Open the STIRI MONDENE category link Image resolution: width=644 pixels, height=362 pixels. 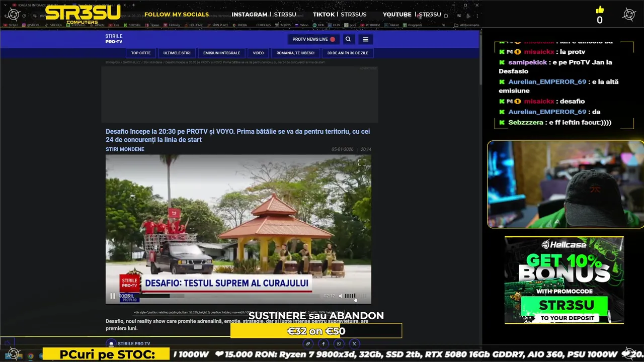coord(125,149)
